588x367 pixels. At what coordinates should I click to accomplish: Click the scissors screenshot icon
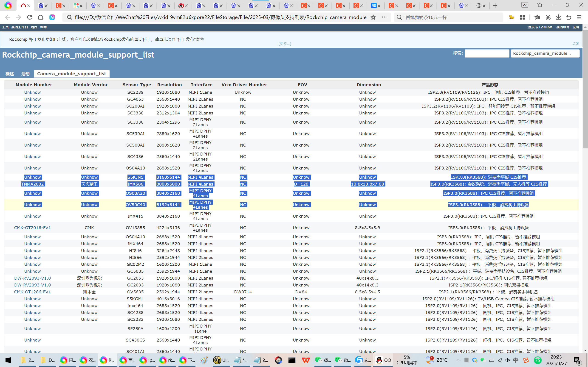(548, 17)
